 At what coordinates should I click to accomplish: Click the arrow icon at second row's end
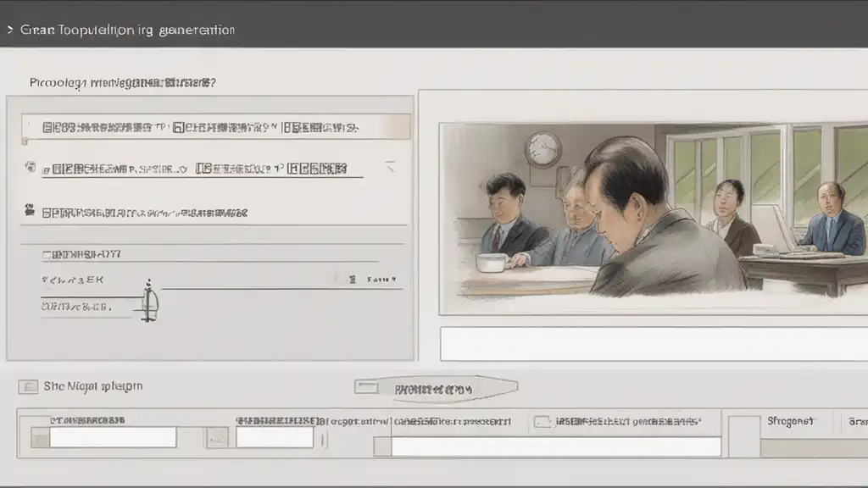point(391,166)
